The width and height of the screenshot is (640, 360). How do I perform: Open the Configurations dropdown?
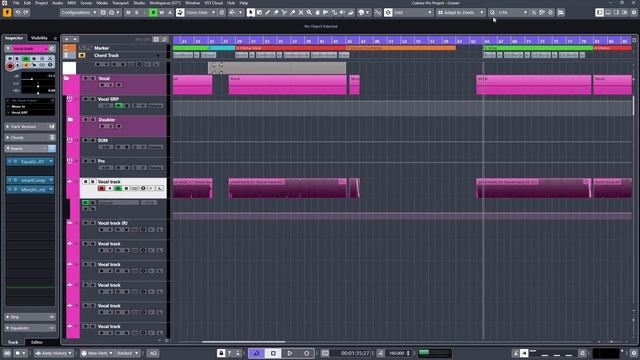[x=79, y=13]
